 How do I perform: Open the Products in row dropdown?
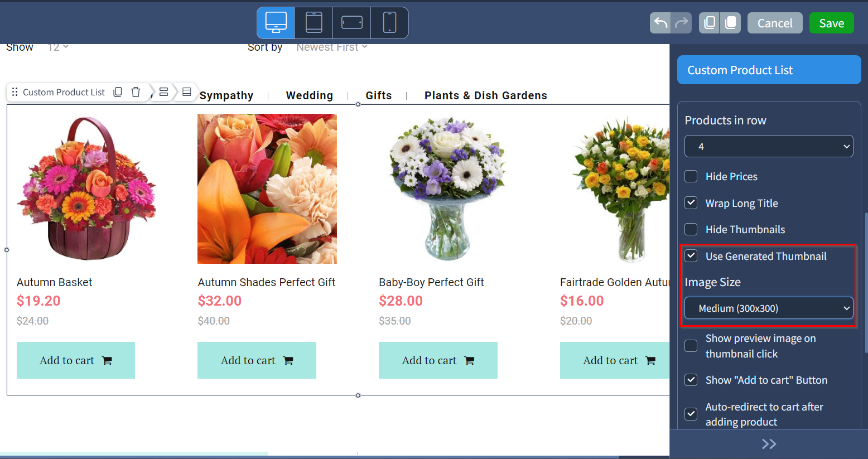click(x=769, y=146)
